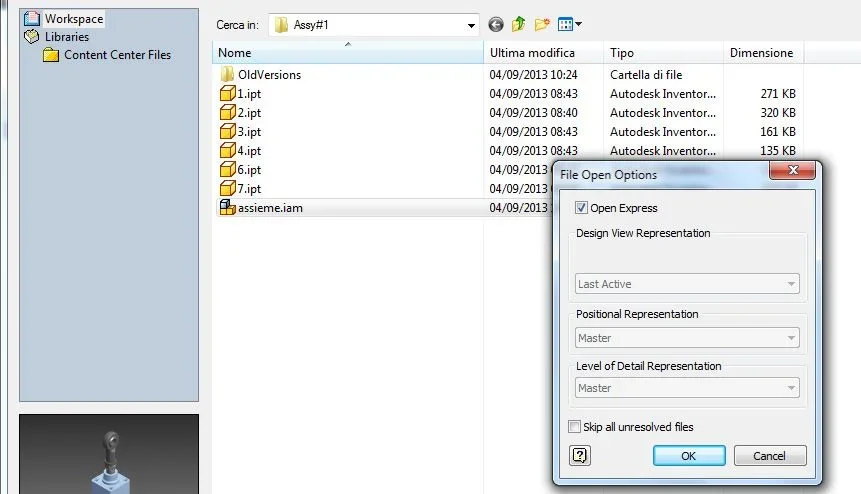Uncheck the Open Express checkbox
The width and height of the screenshot is (861, 494).
click(581, 207)
